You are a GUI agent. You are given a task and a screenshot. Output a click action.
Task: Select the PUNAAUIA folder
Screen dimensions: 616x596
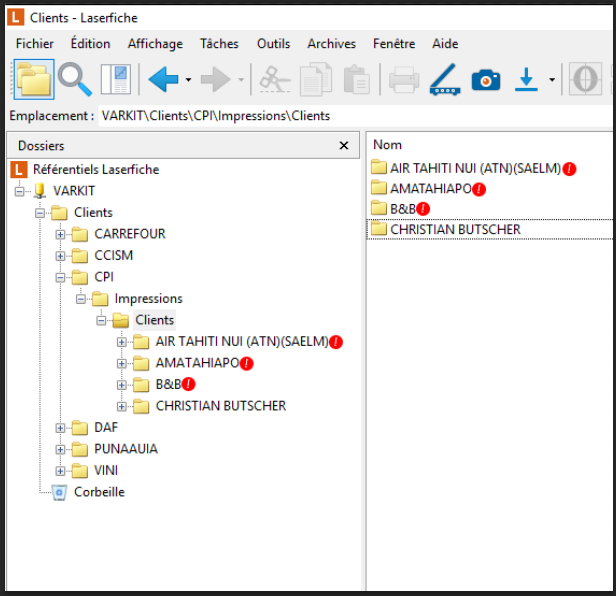(126, 449)
